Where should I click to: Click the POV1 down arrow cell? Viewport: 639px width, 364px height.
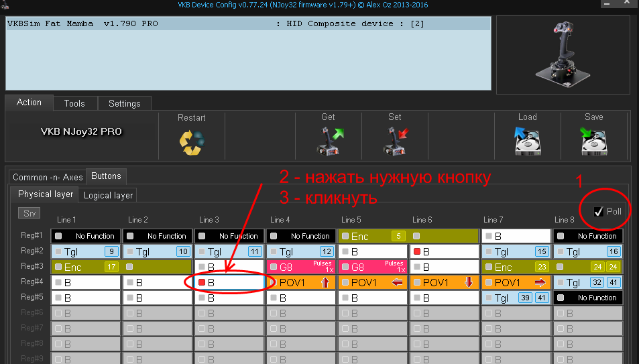444,282
